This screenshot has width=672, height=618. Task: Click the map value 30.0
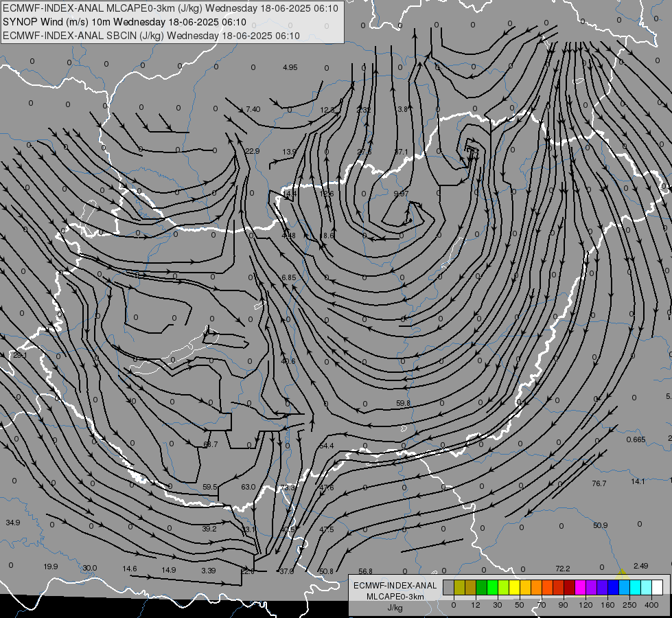89,568
